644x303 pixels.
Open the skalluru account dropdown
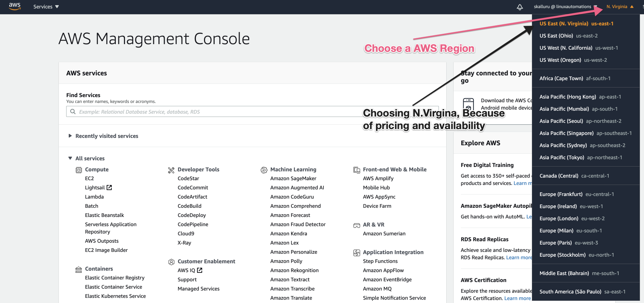(x=565, y=7)
